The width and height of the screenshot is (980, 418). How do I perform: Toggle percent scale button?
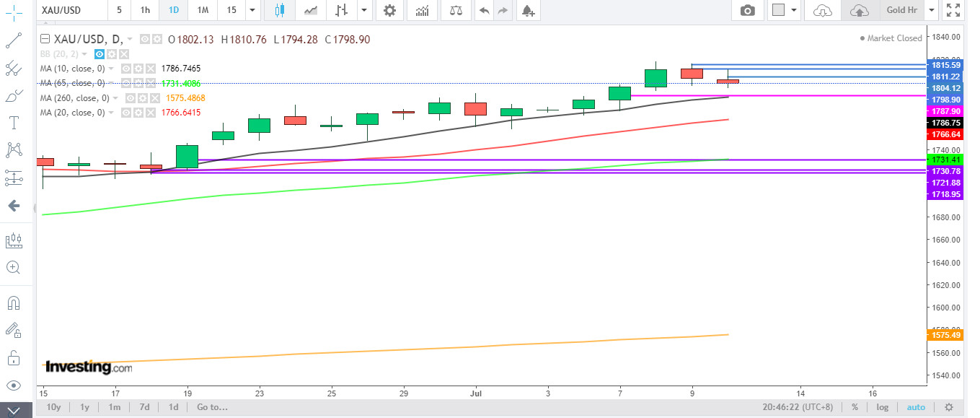tap(855, 407)
